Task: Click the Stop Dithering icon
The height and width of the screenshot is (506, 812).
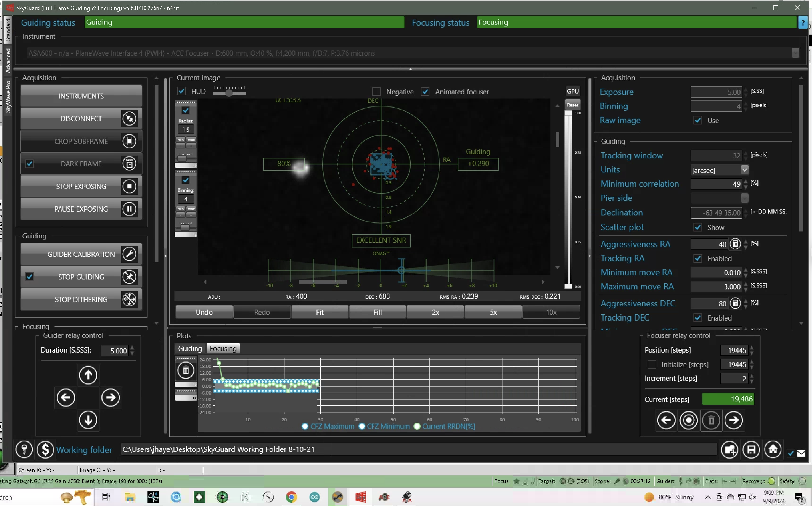Action: click(129, 299)
